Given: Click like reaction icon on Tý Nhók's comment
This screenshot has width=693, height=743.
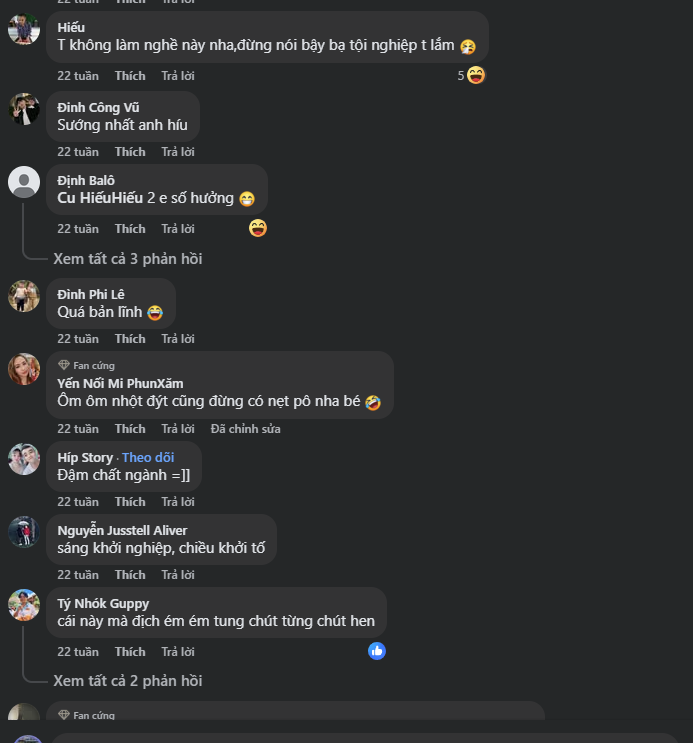Looking at the screenshot, I should pyautogui.click(x=377, y=651).
